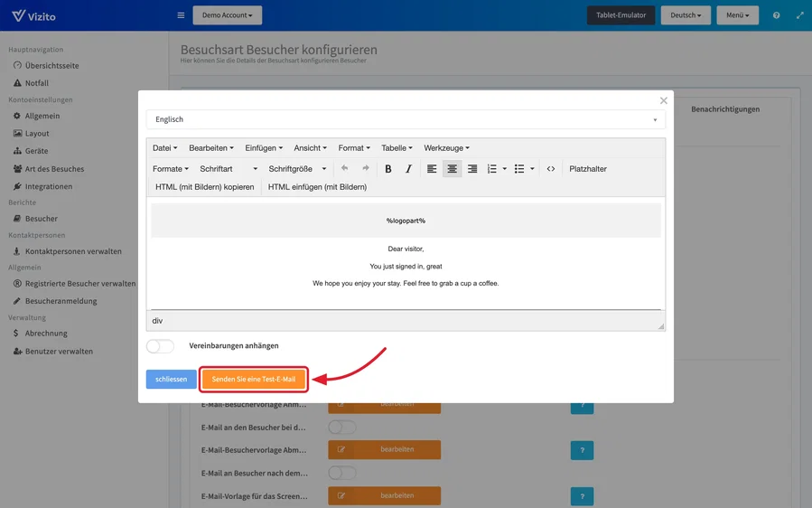The height and width of the screenshot is (508, 812).
Task: Toggle Vereinbarungen anhängen switch
Action: 160,346
